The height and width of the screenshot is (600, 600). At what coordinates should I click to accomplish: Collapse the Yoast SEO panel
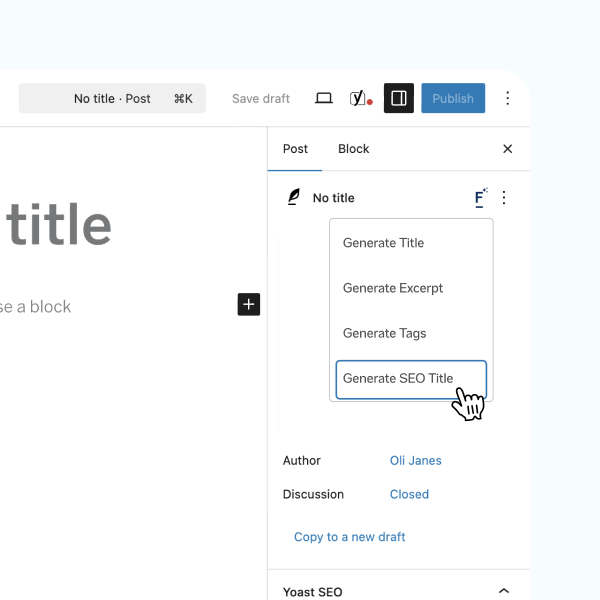(x=504, y=591)
